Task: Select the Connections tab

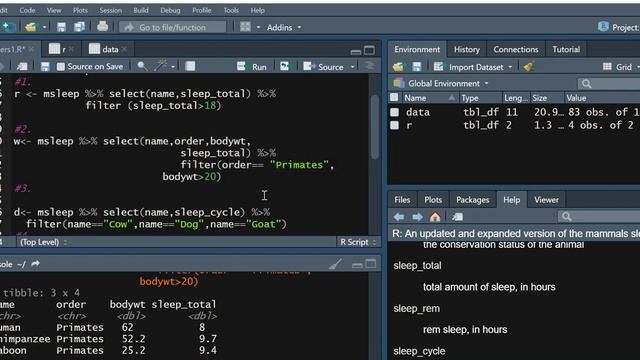Action: 516,49
